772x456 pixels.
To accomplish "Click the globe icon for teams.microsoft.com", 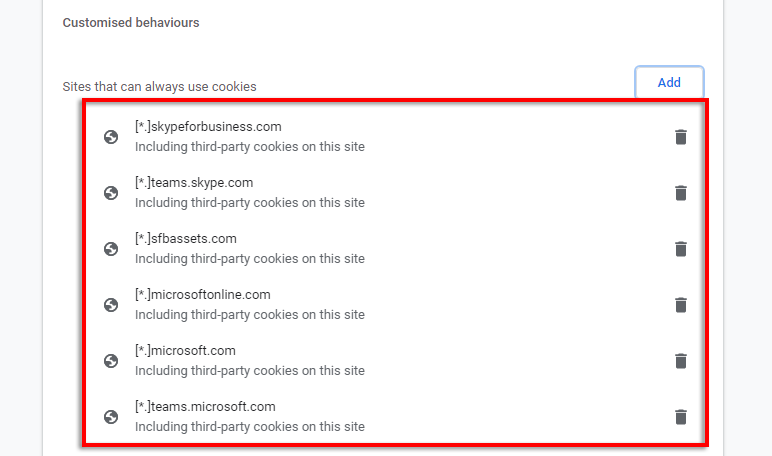I will [111, 417].
